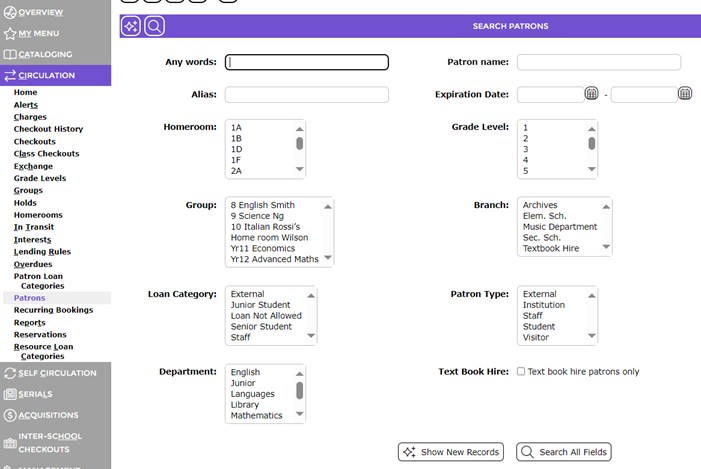The width and height of the screenshot is (701, 469).
Task: Click Search All Fields button
Action: pyautogui.click(x=564, y=452)
